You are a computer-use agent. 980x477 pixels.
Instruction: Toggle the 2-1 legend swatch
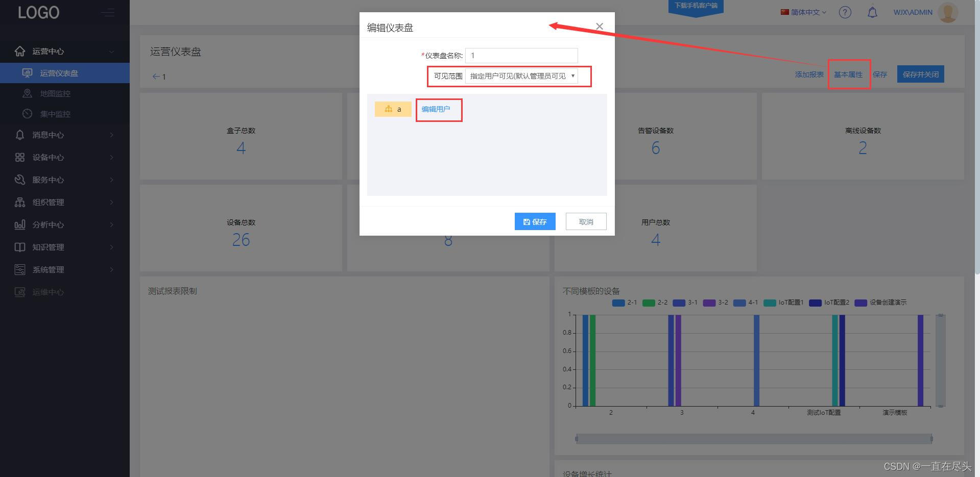618,303
